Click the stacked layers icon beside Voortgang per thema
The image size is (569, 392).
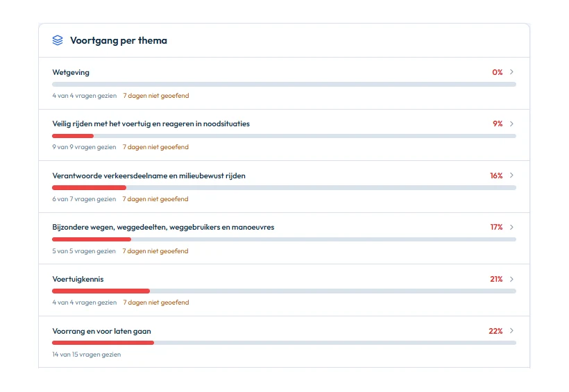(x=58, y=40)
